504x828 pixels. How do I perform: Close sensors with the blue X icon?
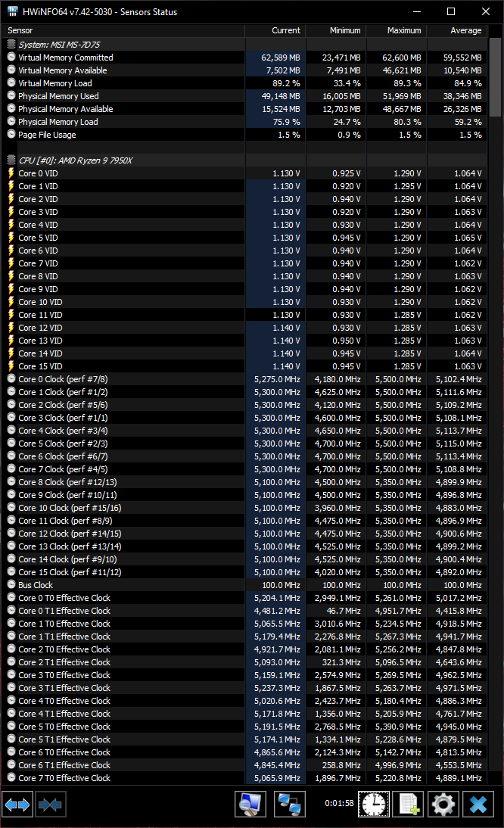pyautogui.click(x=478, y=805)
